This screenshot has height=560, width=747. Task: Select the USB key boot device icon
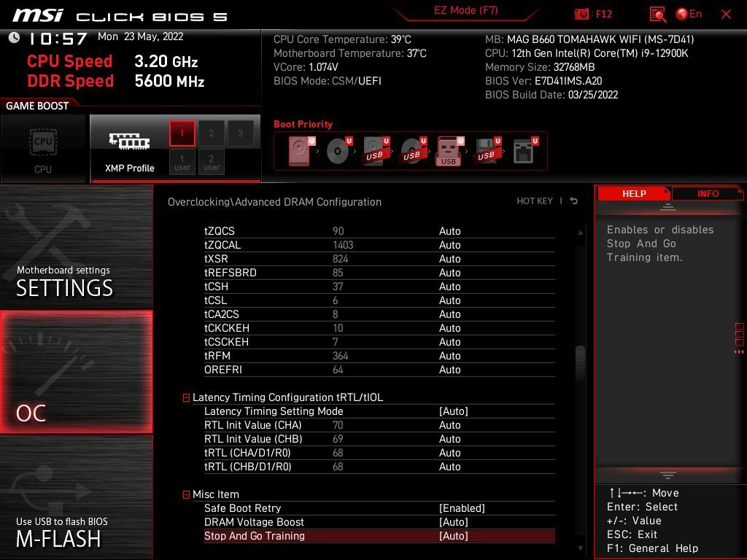449,151
